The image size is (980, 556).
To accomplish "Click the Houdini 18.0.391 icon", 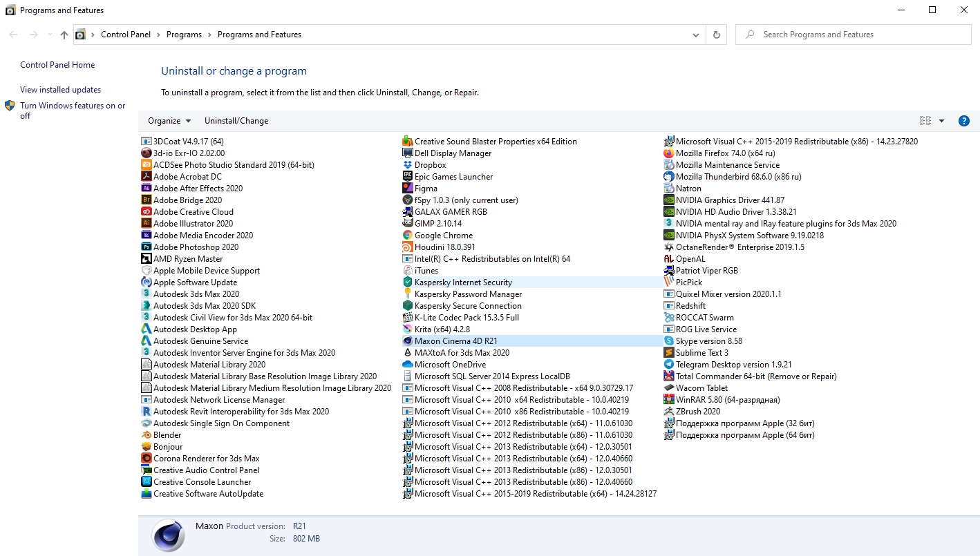I will pos(407,247).
